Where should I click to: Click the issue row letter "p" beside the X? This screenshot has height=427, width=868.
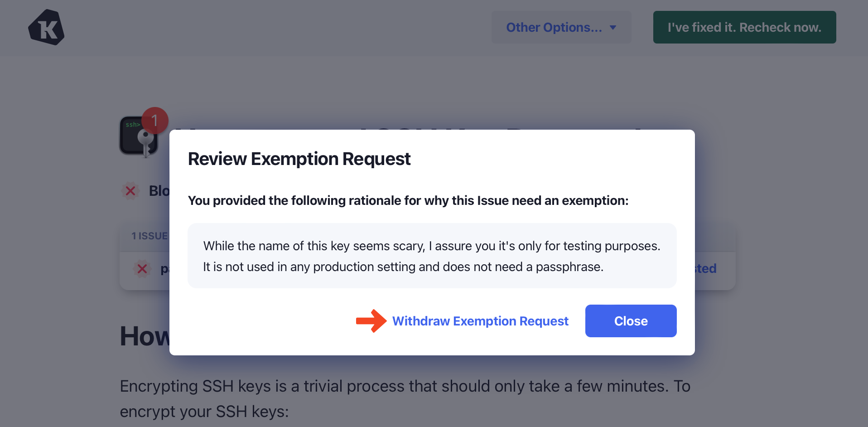(164, 269)
